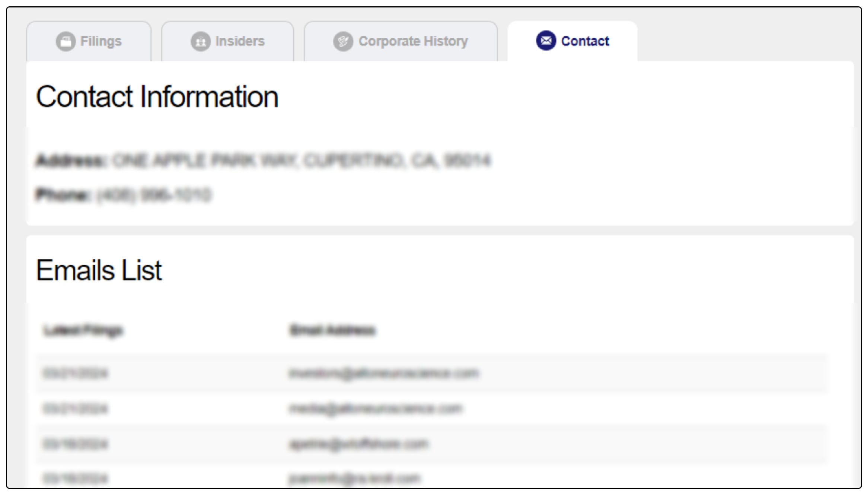Click the Latest Filings column header
The image size is (868, 496).
[x=83, y=330]
